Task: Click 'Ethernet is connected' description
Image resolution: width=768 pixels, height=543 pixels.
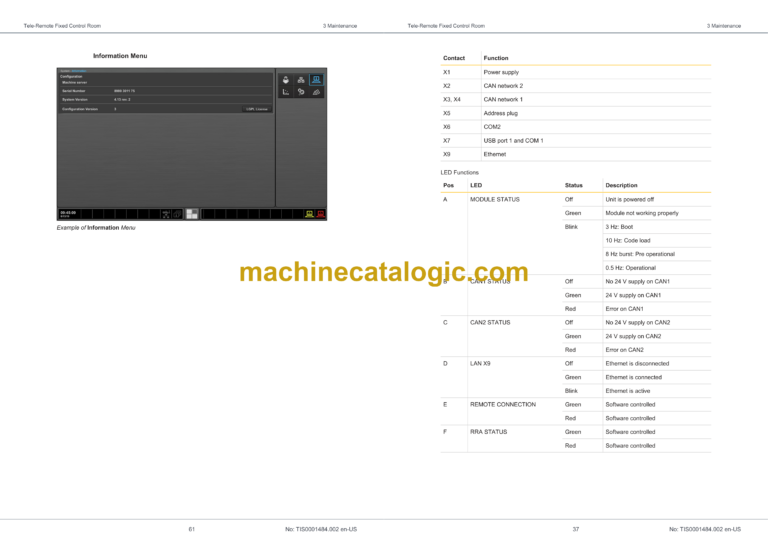Action: click(x=633, y=378)
